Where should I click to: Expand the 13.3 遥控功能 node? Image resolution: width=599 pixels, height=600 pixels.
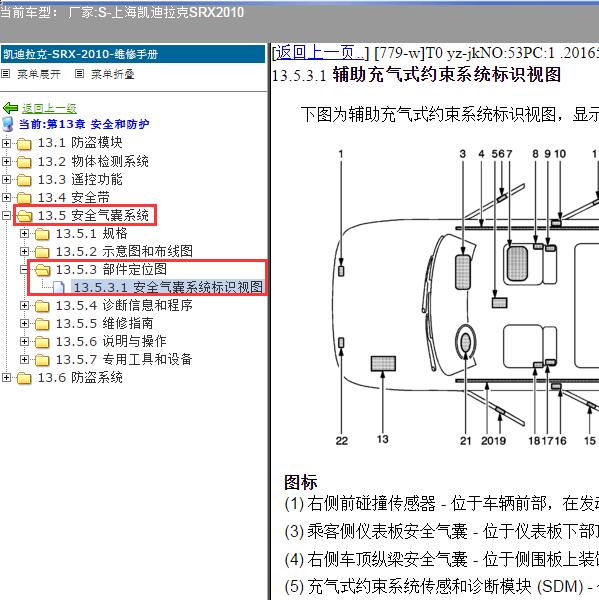click(x=6, y=179)
